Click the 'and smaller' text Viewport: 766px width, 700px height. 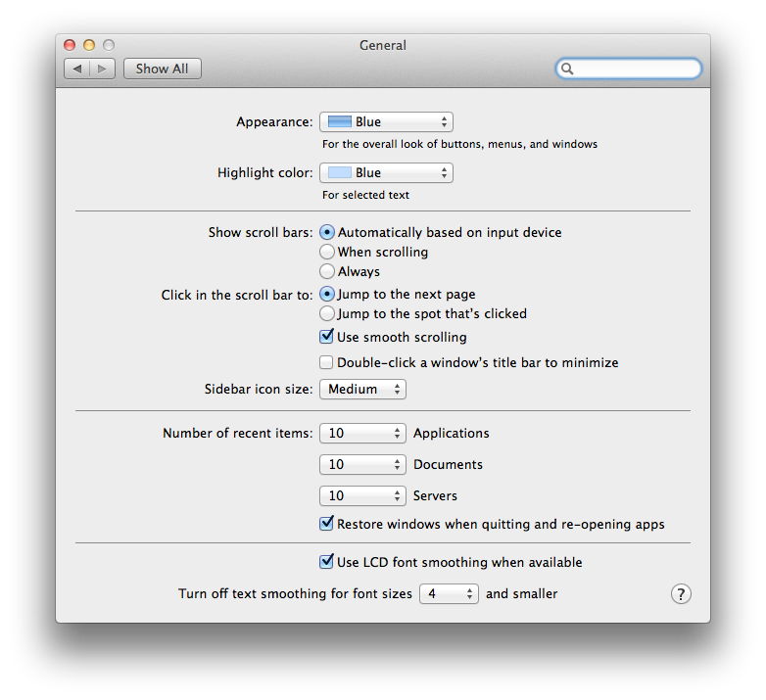[522, 594]
